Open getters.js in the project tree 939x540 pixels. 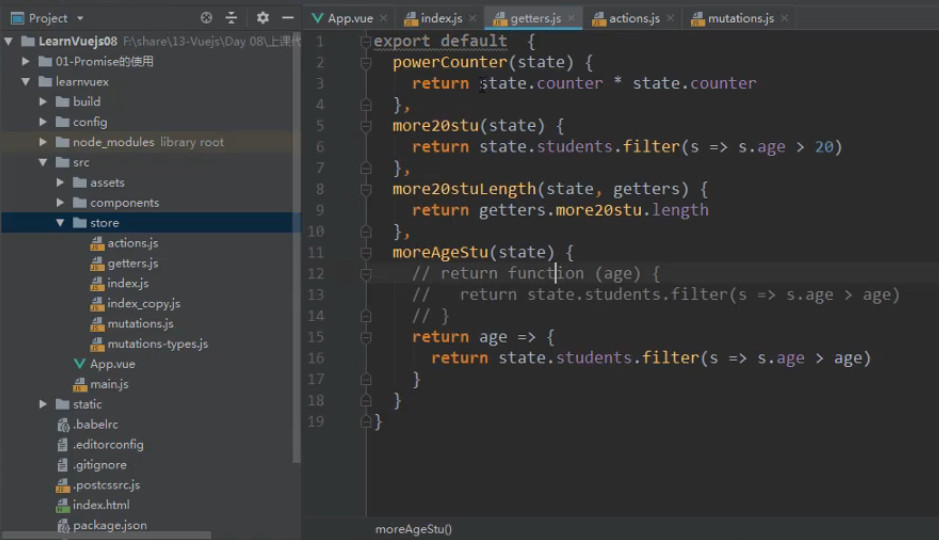132,263
